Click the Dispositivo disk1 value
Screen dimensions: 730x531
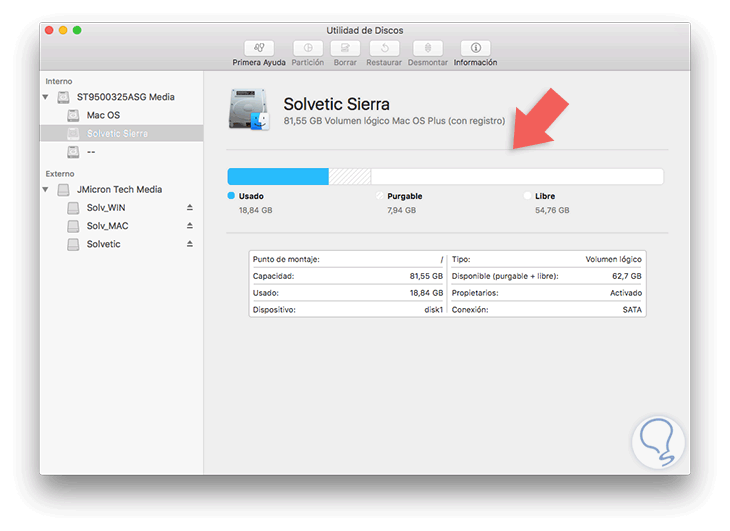[433, 310]
